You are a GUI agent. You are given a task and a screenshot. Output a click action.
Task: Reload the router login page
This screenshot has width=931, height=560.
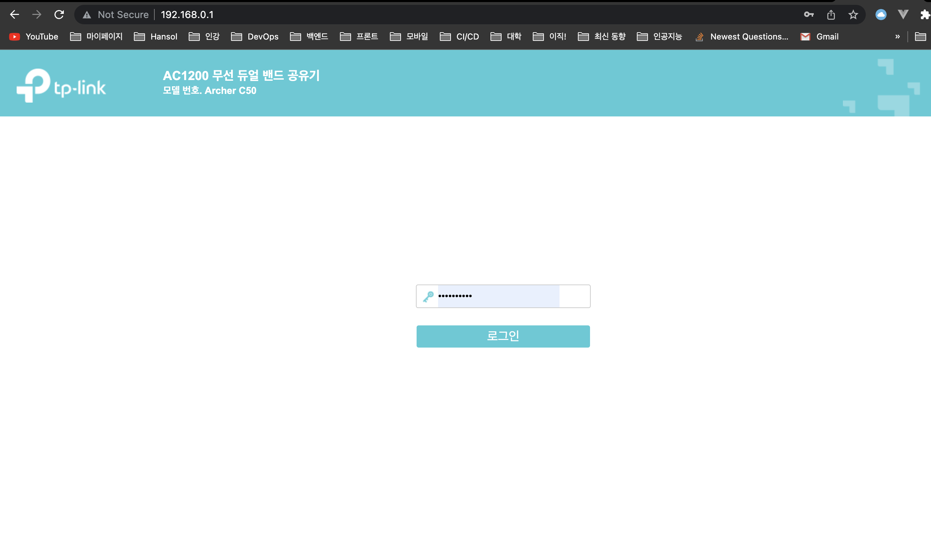point(59,15)
